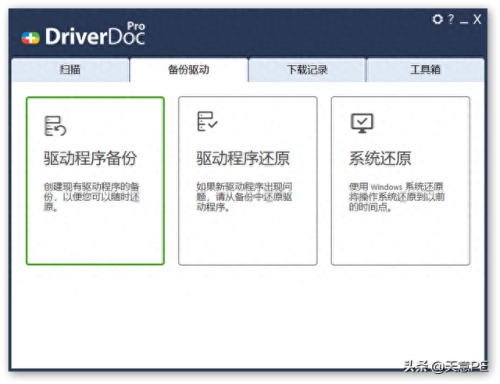
Task: Open the 系统还原 heading
Action: click(380, 158)
